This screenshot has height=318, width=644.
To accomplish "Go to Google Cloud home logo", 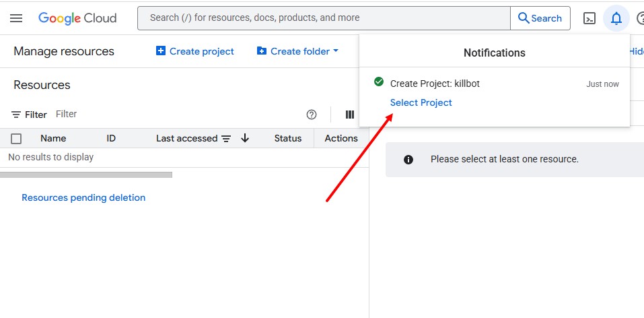I will coord(77,18).
